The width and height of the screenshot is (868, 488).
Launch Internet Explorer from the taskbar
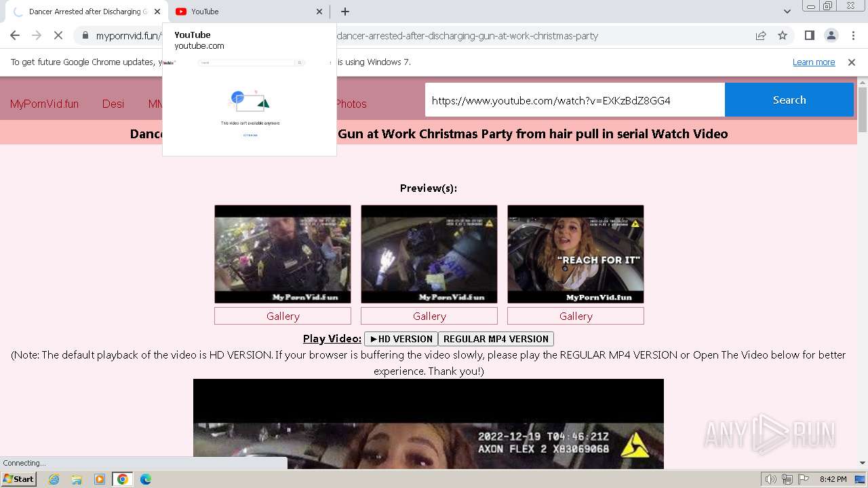[54, 479]
